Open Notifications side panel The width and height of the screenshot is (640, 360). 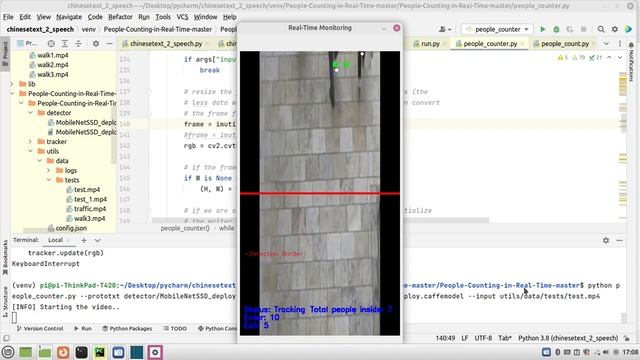[631, 62]
